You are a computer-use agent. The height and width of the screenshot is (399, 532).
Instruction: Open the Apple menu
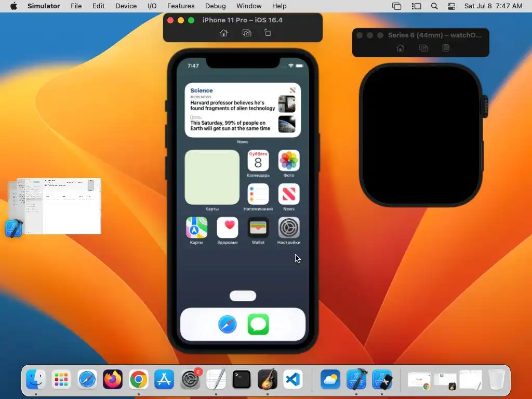(14, 6)
